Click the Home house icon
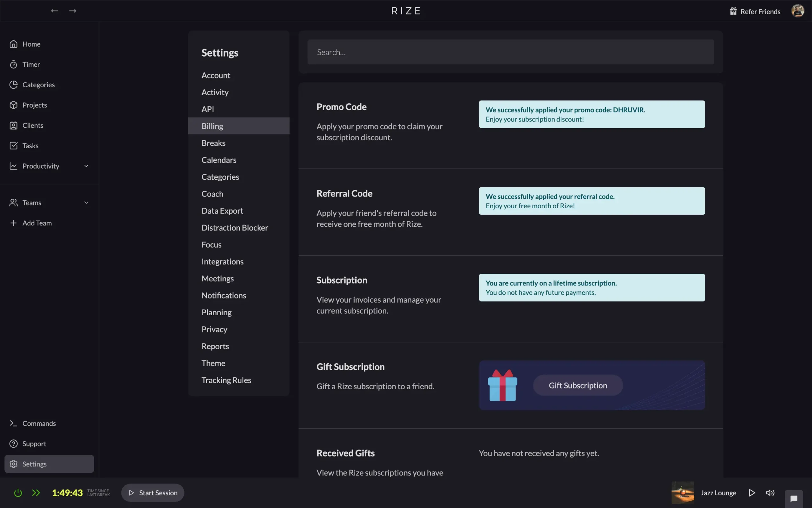 (13, 44)
